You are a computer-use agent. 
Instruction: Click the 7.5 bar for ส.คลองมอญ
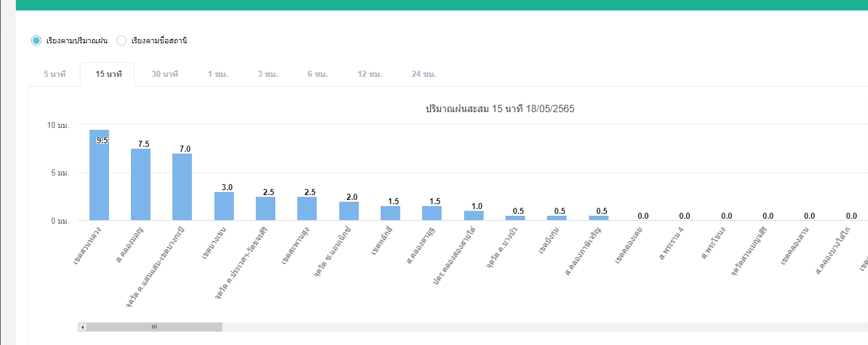(x=141, y=185)
